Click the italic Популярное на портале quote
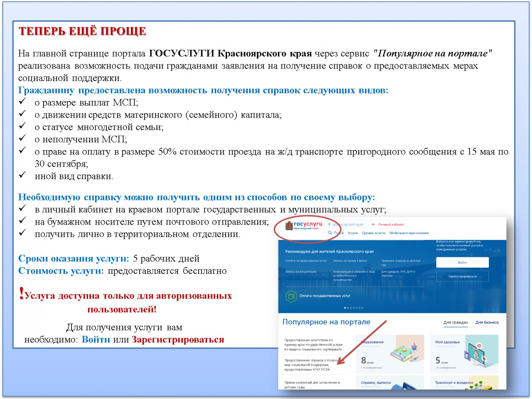Viewport: 532px width, 399px height. (x=433, y=53)
